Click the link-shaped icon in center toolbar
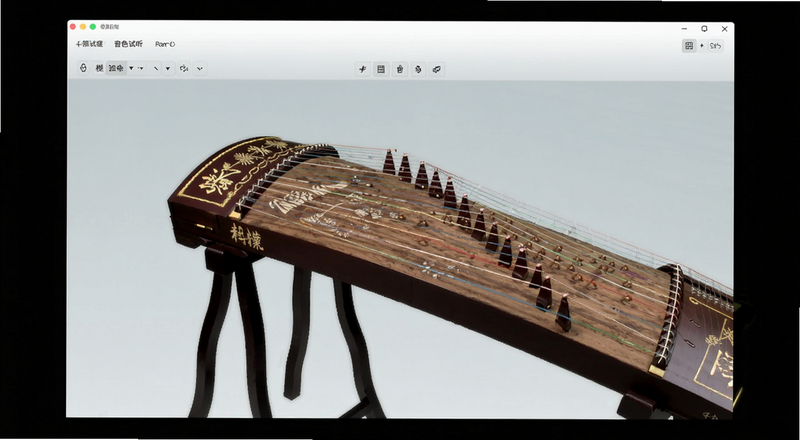This screenshot has width=800, height=440. 437,69
